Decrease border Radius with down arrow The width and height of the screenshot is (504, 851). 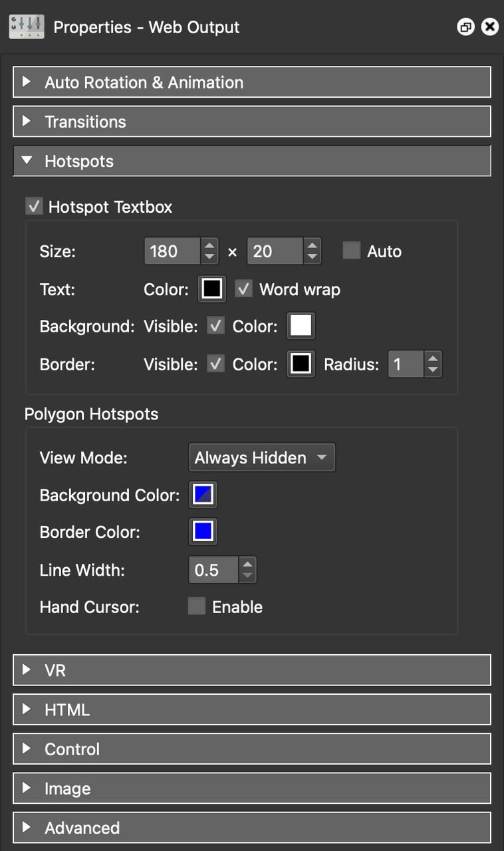433,371
